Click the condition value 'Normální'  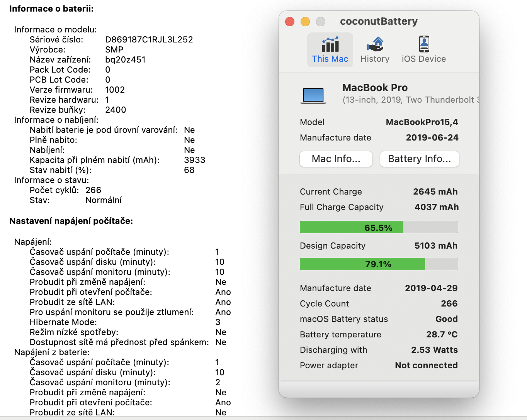(103, 200)
